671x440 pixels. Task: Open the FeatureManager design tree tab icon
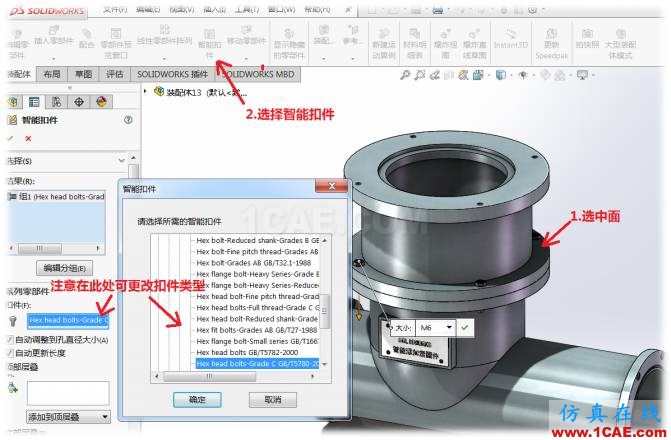coord(13,102)
